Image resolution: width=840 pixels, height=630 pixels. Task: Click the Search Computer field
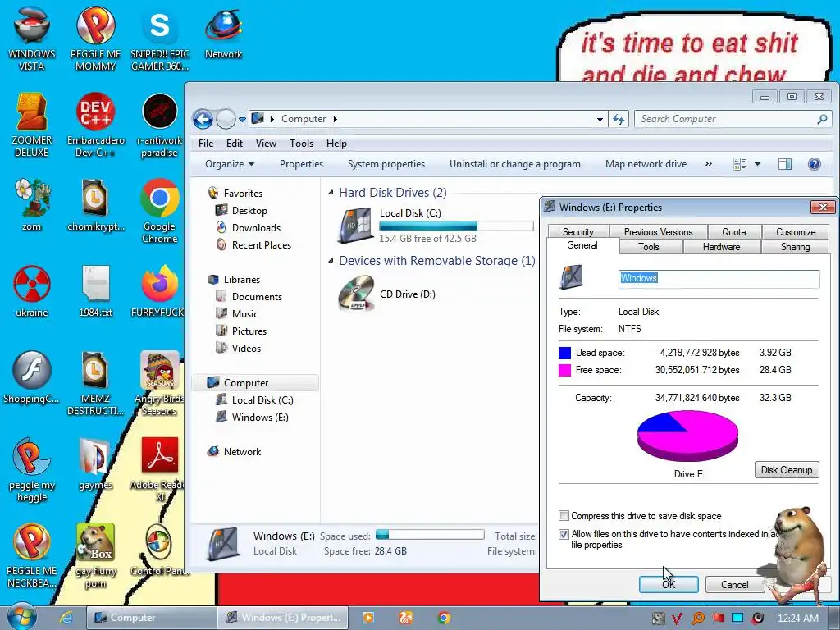733,119
